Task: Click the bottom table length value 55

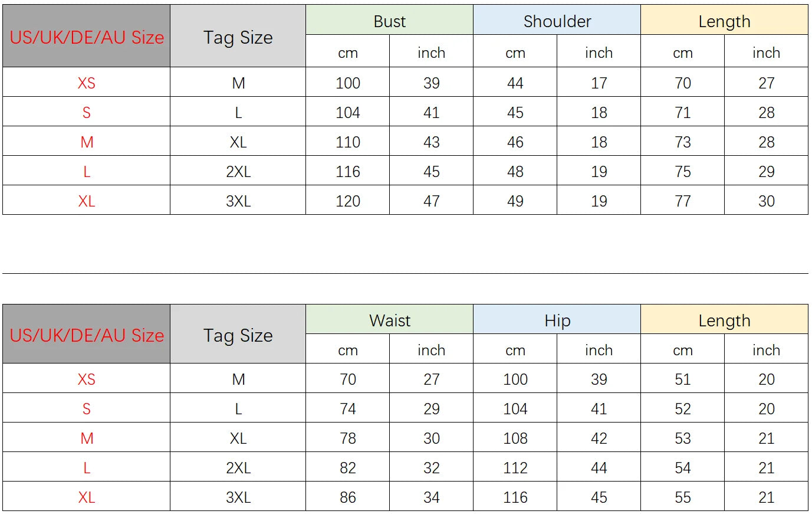Action: pyautogui.click(x=683, y=497)
